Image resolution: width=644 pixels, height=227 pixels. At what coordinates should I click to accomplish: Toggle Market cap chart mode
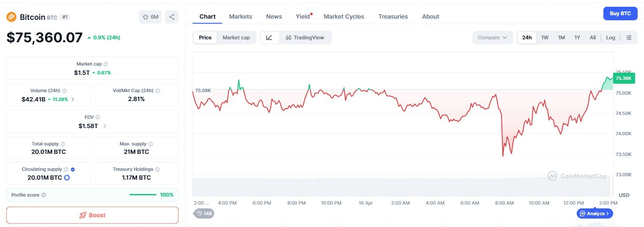point(236,38)
